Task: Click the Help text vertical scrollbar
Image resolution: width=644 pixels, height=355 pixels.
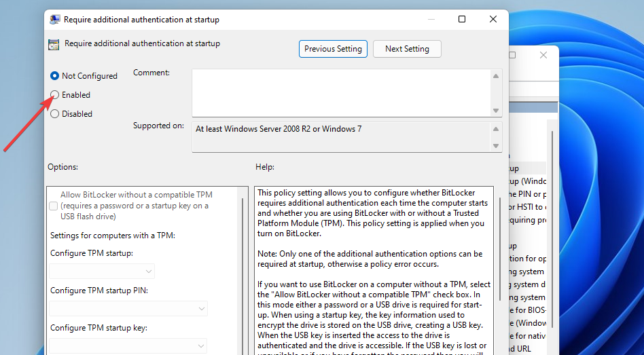Action: (500, 248)
